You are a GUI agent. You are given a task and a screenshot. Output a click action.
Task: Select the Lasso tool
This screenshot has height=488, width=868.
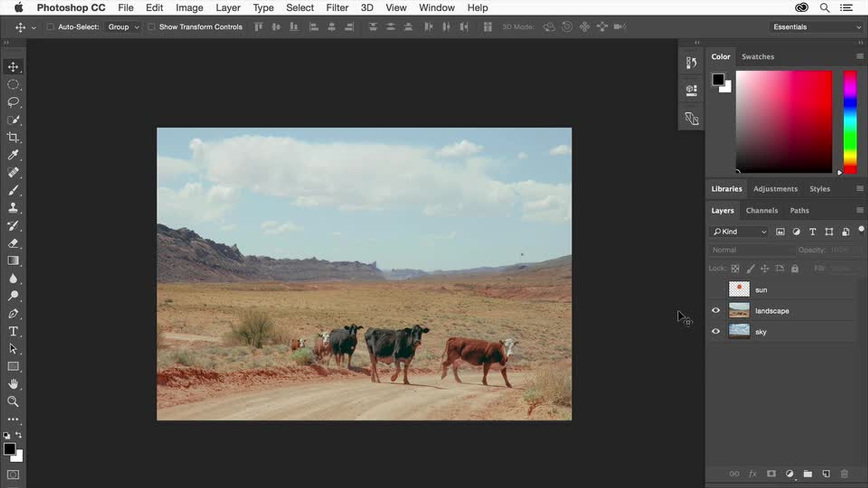point(13,102)
